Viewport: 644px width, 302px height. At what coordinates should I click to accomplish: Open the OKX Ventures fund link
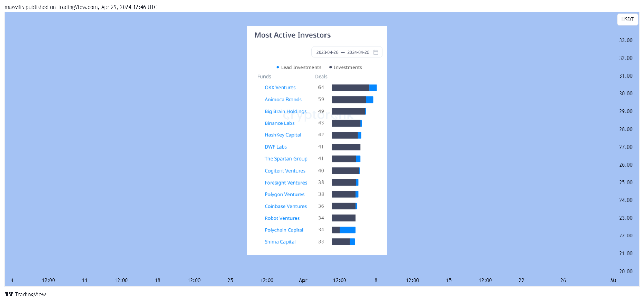coord(280,88)
